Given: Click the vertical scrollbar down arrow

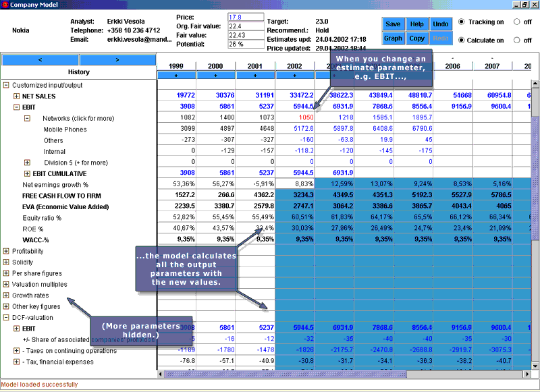Looking at the screenshot, I should 535,366.
